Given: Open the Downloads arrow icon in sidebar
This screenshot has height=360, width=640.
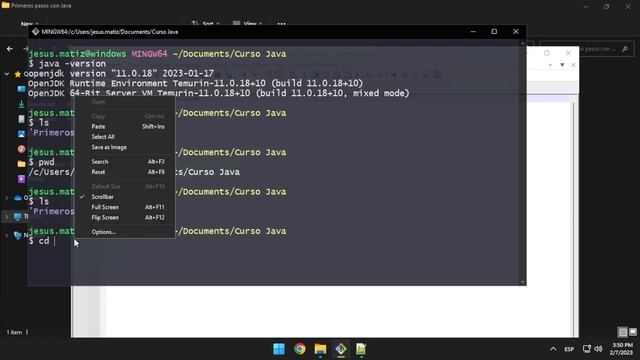Looking at the screenshot, I should click(x=21, y=104).
